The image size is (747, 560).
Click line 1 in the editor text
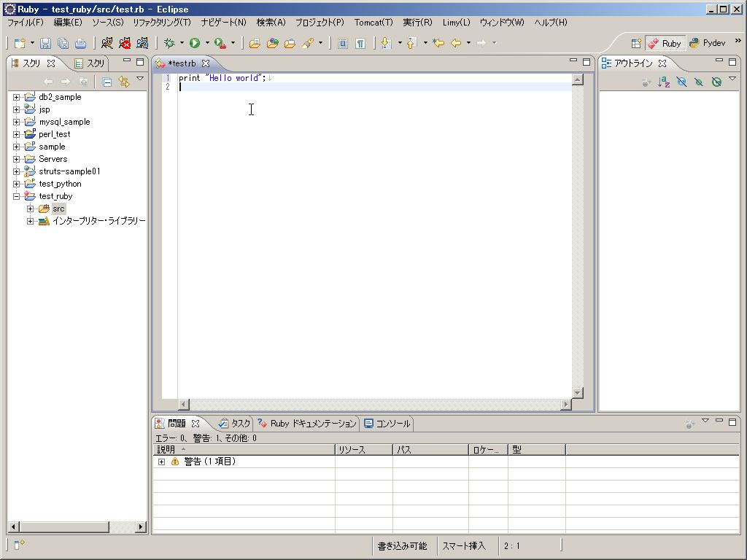pyautogui.click(x=222, y=78)
